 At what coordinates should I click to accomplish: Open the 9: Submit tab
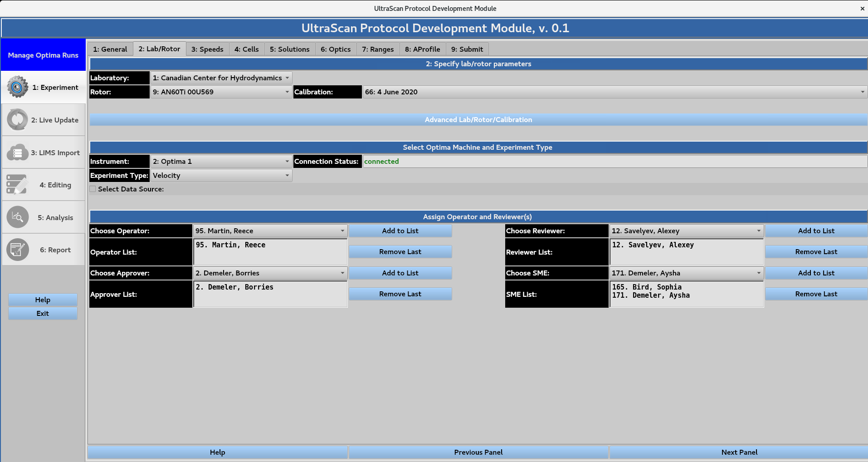pyautogui.click(x=467, y=49)
